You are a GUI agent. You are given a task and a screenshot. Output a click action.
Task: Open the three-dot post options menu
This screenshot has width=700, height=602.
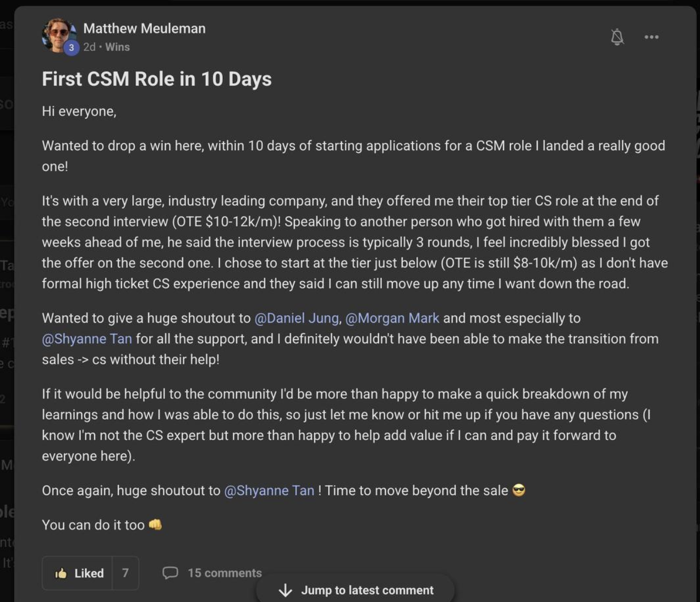click(x=652, y=37)
